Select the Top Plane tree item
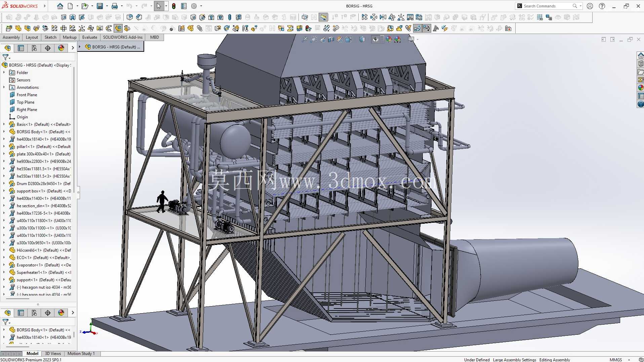 coord(26,102)
